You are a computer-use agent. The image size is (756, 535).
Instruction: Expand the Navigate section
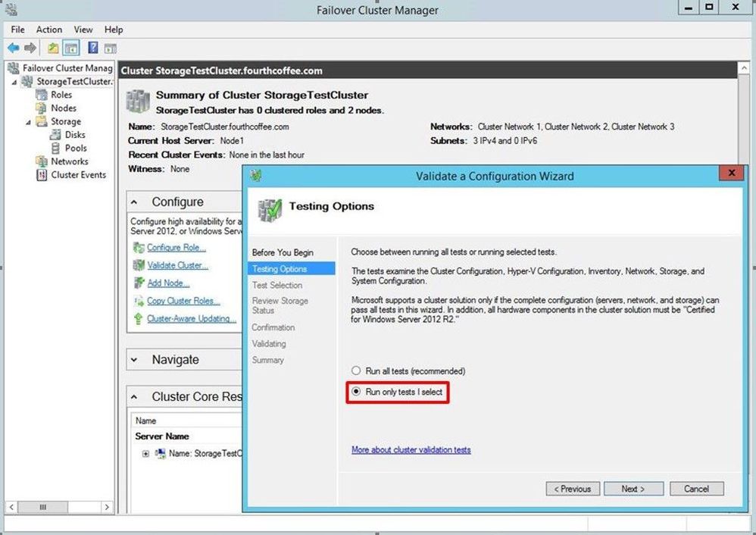pos(134,360)
